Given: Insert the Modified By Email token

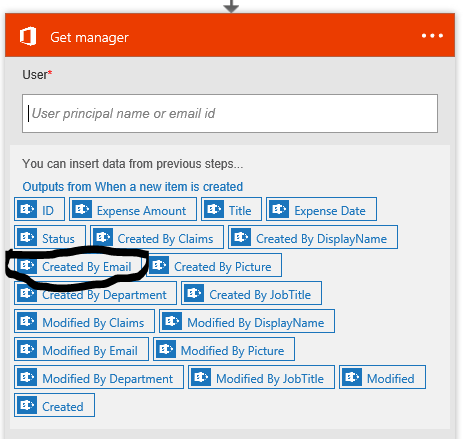Looking at the screenshot, I should pyautogui.click(x=81, y=349).
